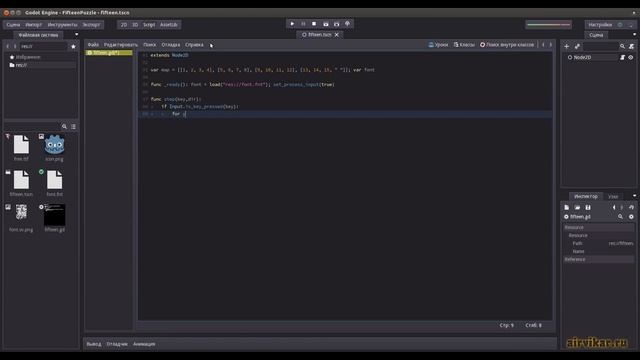The width and height of the screenshot is (640, 360).
Task: Click the audio/performance level meter in the top bar
Action: tap(549, 24)
